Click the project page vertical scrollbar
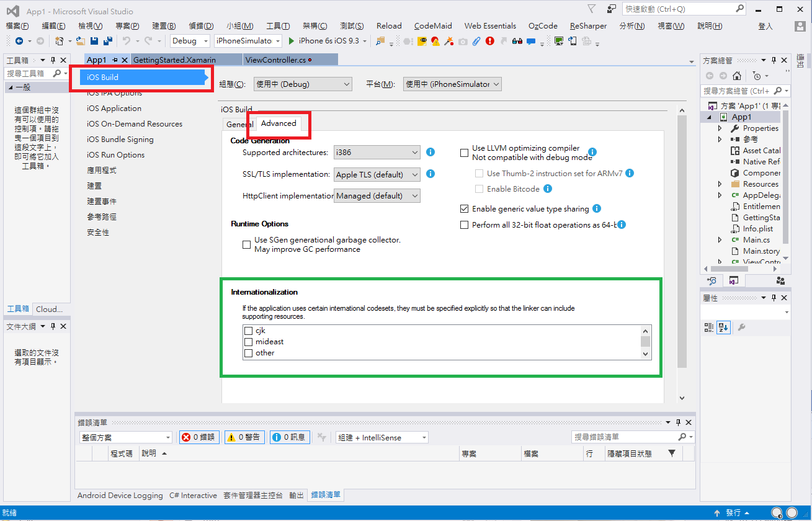 coord(682,242)
